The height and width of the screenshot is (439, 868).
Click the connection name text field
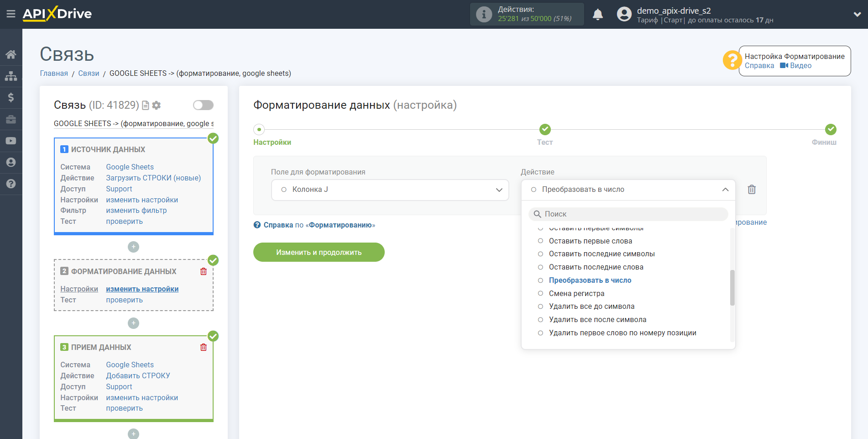point(134,124)
